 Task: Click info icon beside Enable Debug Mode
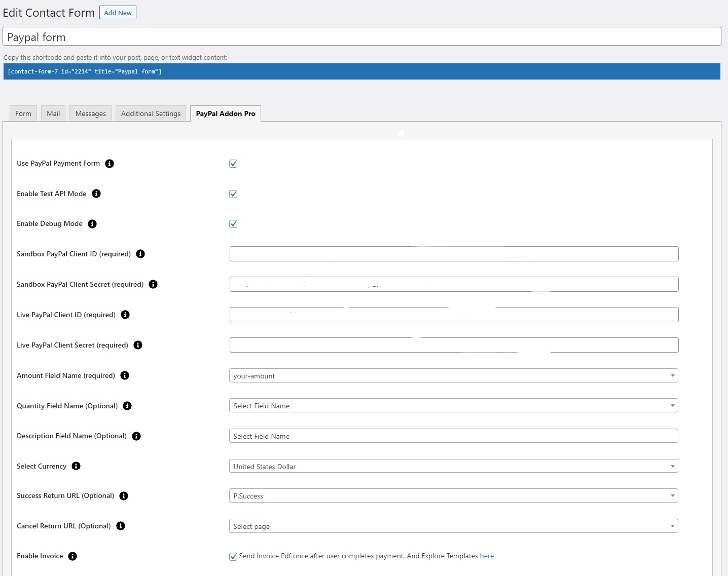tap(92, 224)
